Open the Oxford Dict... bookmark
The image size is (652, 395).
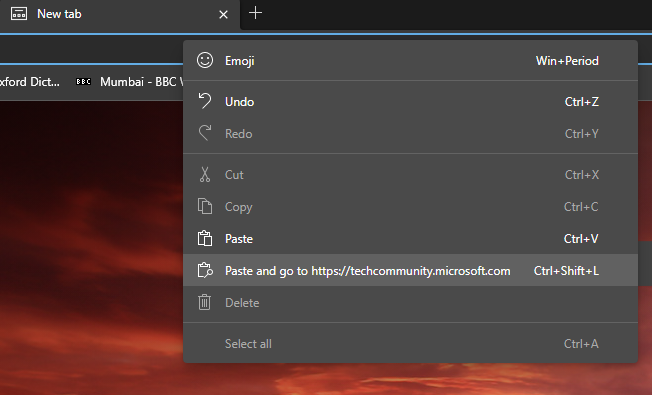[30, 81]
